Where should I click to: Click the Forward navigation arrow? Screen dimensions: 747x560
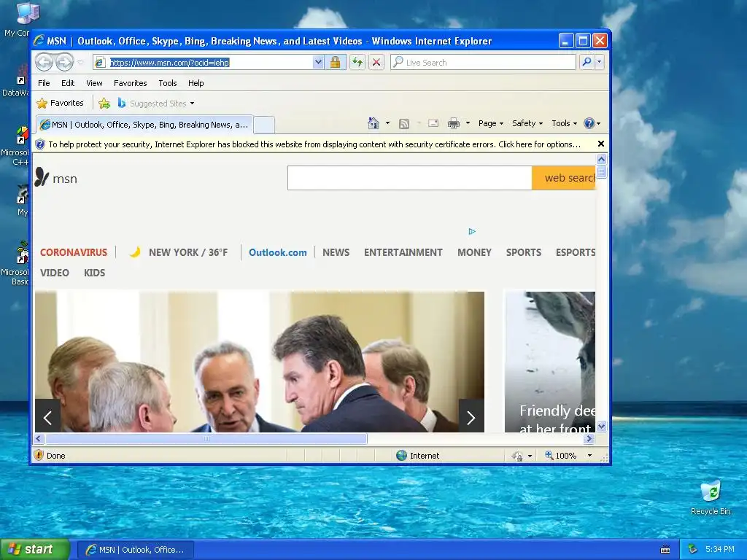point(65,62)
